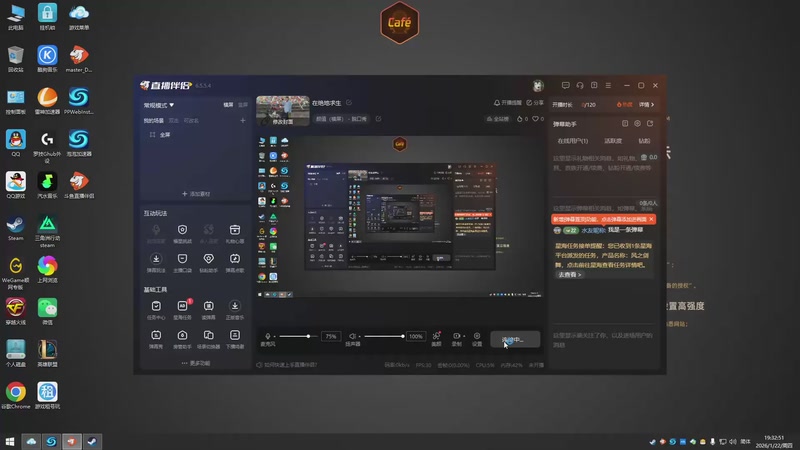The image size is (800, 450).
Task: Select the 我的场景 tab
Action: (x=154, y=121)
